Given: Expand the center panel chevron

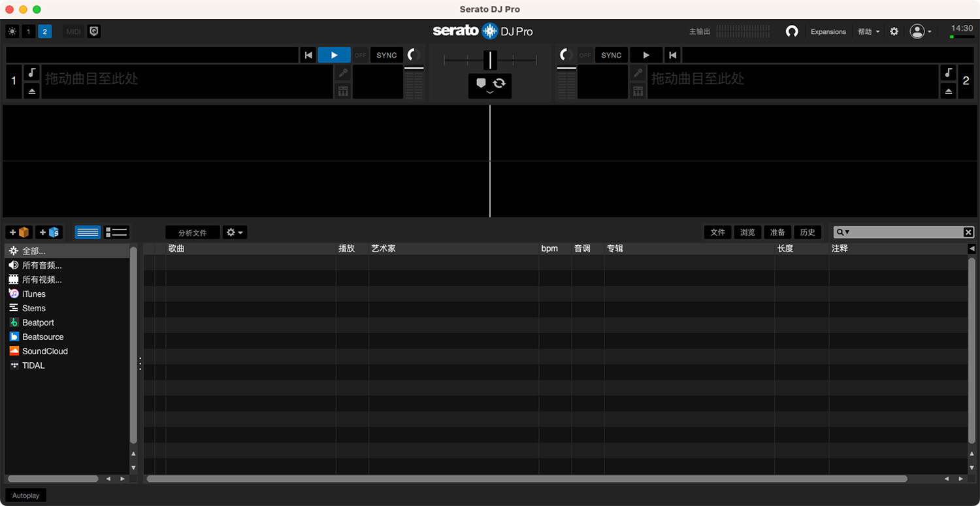Looking at the screenshot, I should tap(490, 93).
